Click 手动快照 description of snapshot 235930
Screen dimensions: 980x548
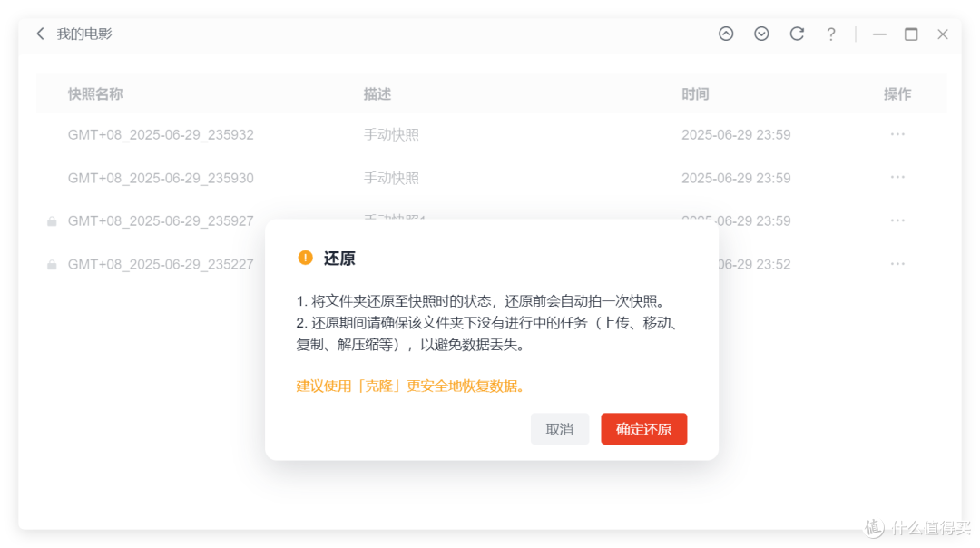click(x=391, y=178)
